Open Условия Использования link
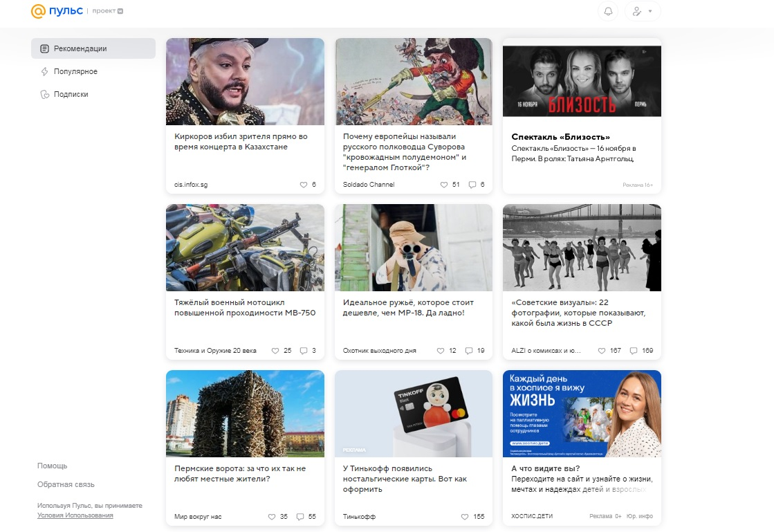Screen dimensions: 774x532 point(75,515)
